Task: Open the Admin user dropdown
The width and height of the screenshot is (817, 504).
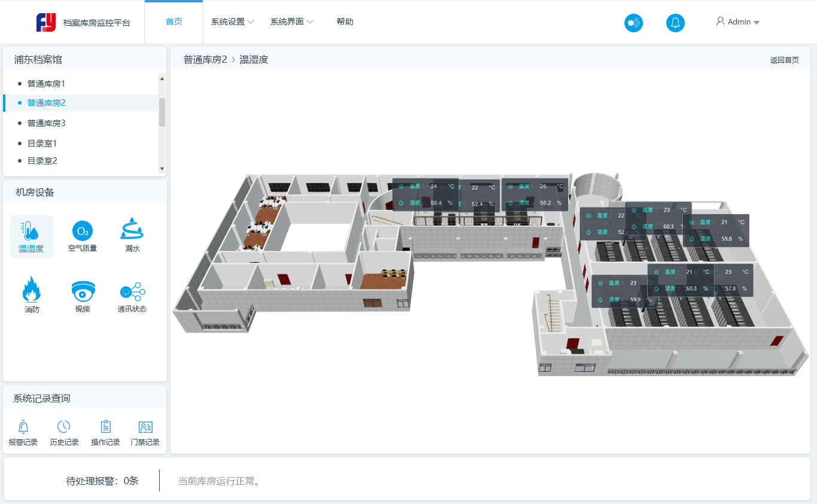Action: 738,22
